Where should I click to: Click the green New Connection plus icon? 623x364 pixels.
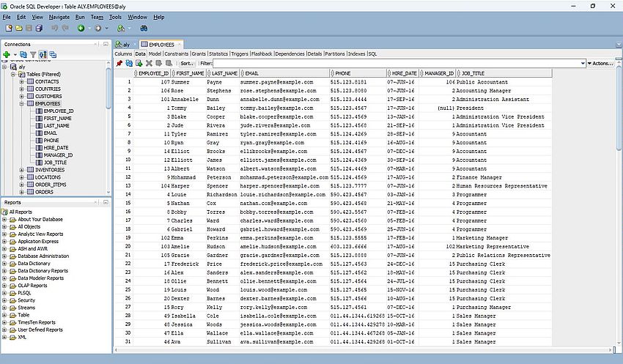tap(7, 54)
